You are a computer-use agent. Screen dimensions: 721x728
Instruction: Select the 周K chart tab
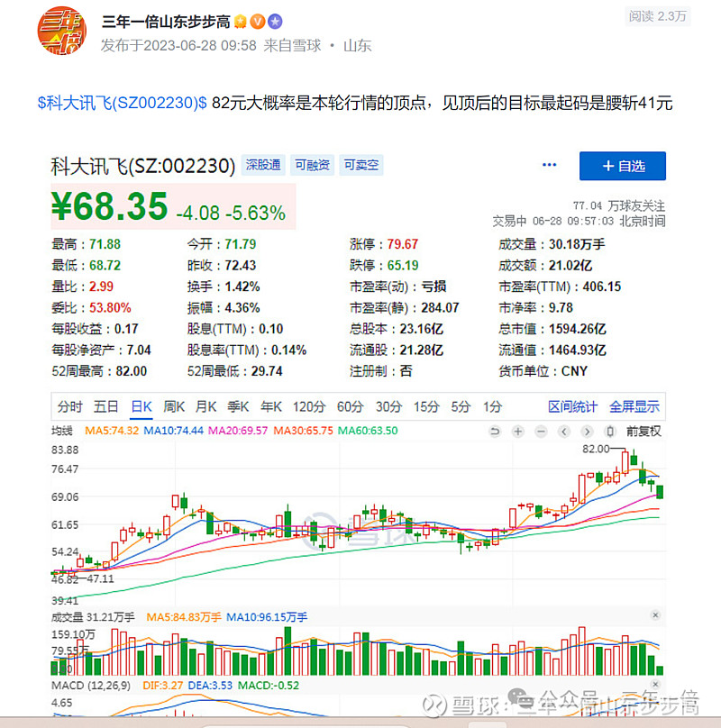pos(174,406)
